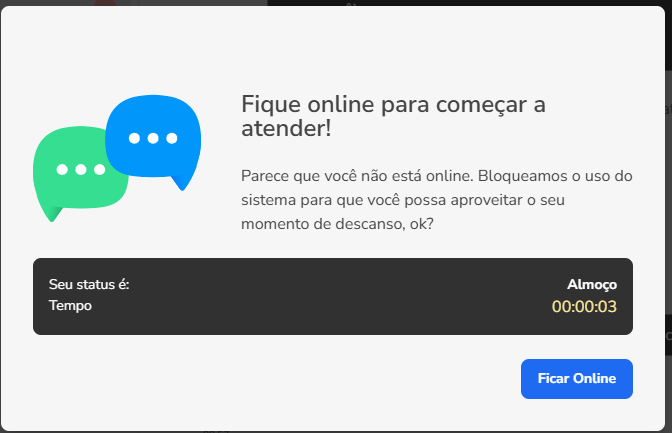Click the white dots inside green bubble

pos(81,169)
